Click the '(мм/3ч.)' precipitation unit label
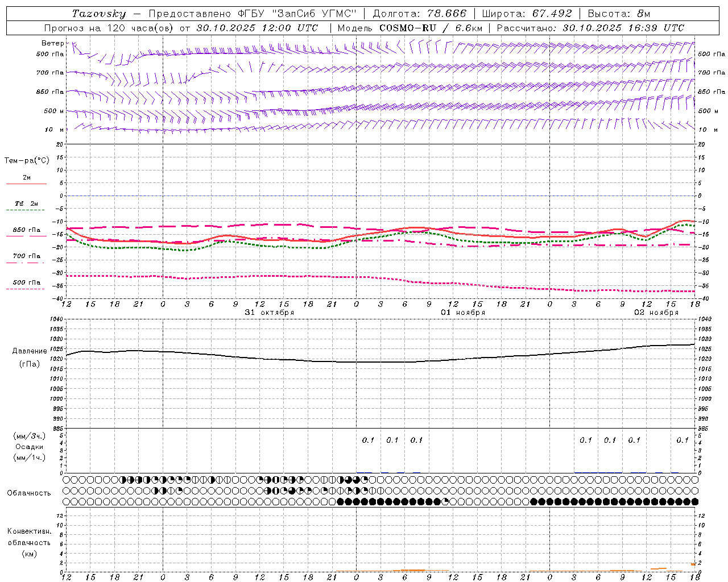728x582 pixels. [x=30, y=436]
